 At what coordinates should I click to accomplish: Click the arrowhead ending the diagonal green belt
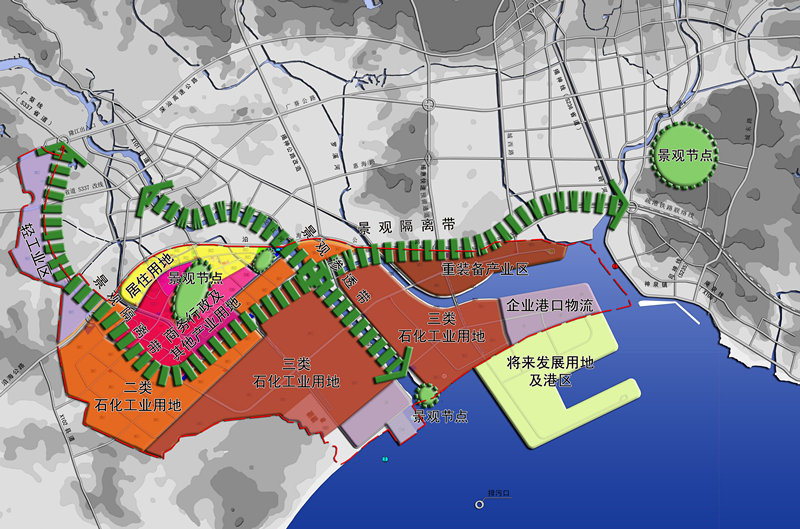click(394, 375)
